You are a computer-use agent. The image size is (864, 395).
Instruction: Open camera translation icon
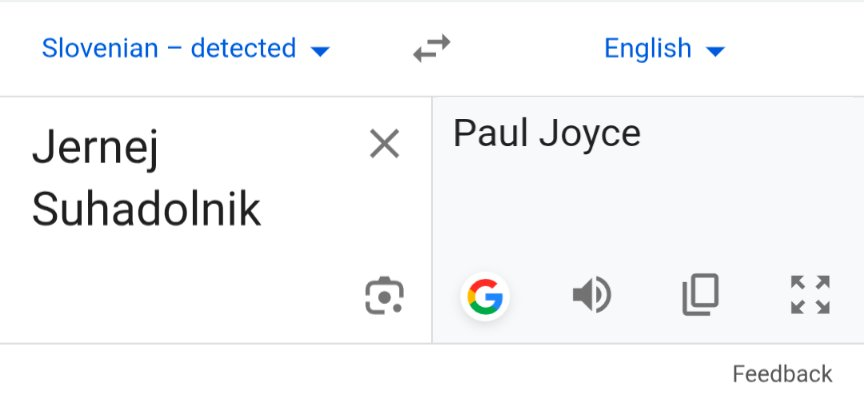click(x=384, y=296)
